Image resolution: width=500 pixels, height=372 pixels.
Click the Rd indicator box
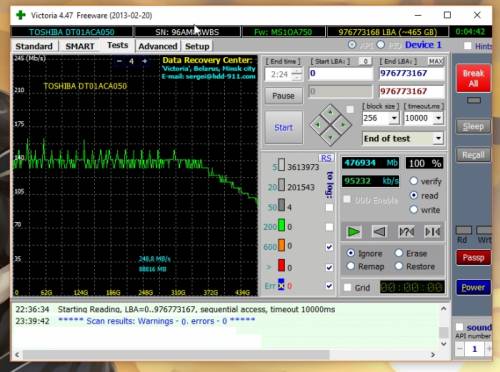464,230
